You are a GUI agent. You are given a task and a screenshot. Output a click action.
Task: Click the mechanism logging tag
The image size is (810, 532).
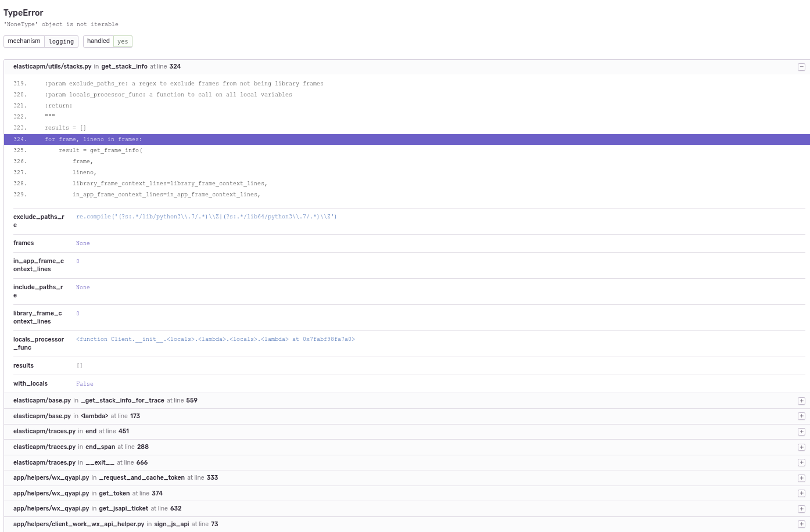coord(41,41)
